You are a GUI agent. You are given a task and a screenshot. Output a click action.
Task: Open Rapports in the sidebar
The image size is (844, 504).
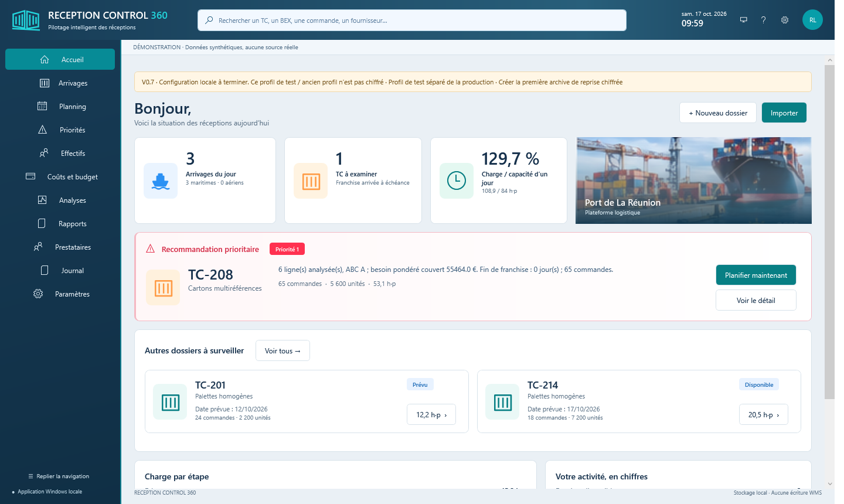pyautogui.click(x=60, y=224)
